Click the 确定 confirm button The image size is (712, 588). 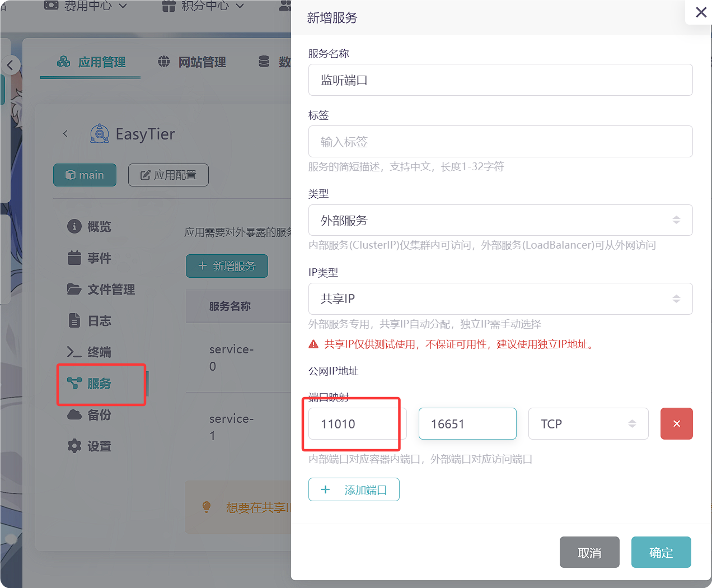coord(661,553)
